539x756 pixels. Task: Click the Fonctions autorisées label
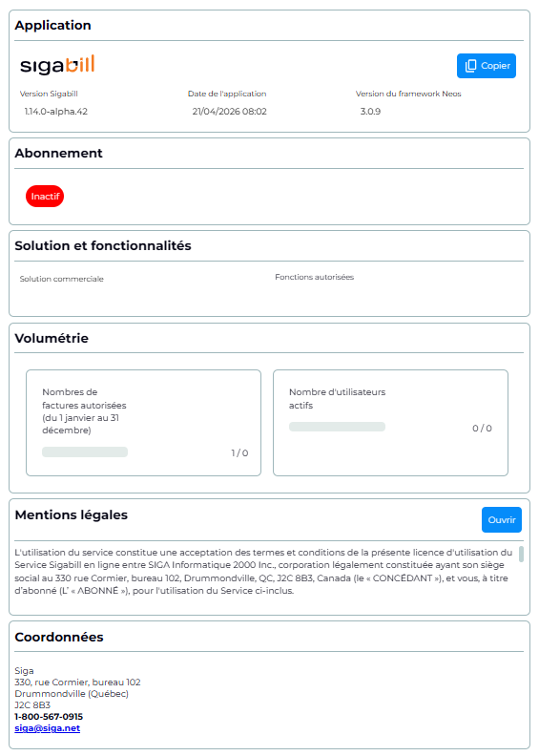315,277
